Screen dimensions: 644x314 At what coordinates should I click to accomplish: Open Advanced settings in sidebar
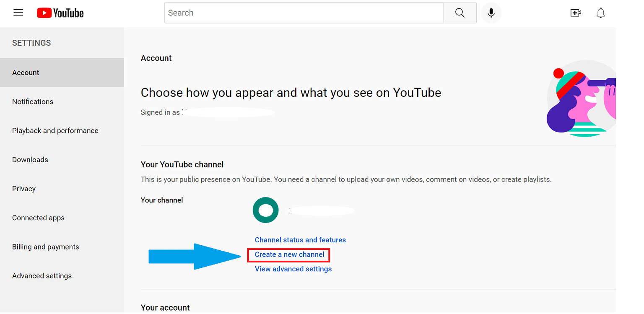coord(42,276)
